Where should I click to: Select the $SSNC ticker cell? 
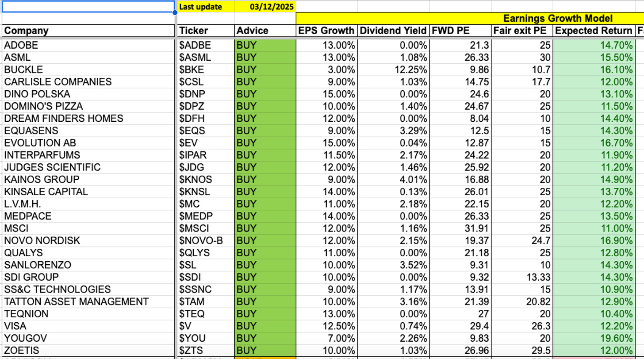(x=206, y=290)
